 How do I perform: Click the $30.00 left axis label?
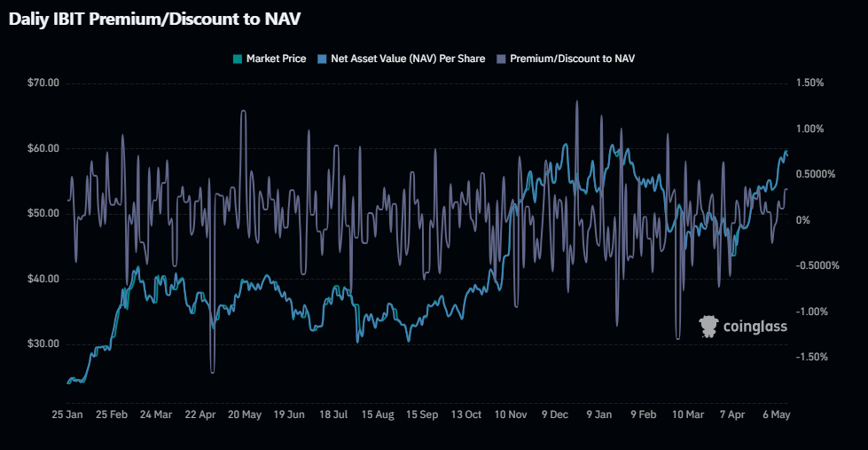[43, 344]
